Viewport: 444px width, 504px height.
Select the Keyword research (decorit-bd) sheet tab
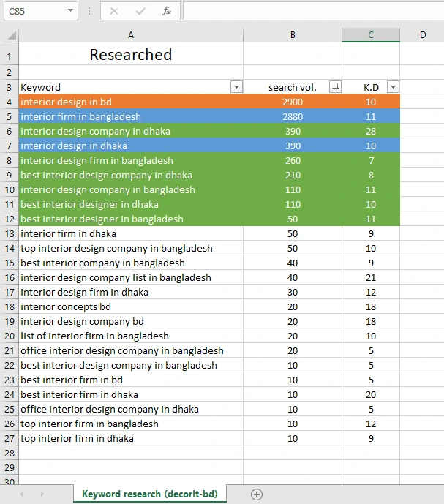coord(150,494)
